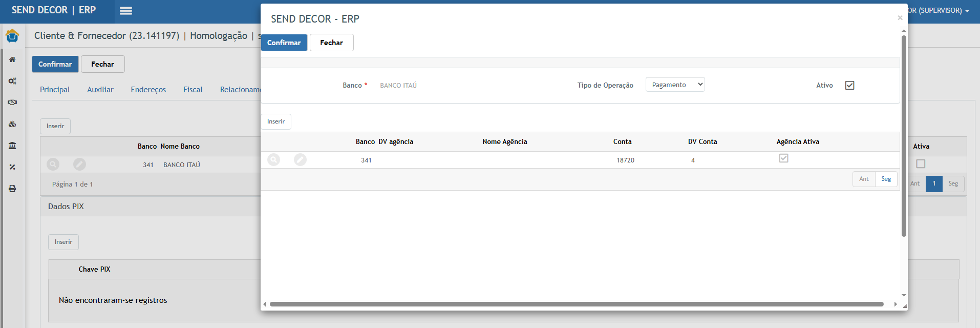Click the Banco field BANCO ITAÚ
This screenshot has height=328, width=980.
[x=398, y=85]
